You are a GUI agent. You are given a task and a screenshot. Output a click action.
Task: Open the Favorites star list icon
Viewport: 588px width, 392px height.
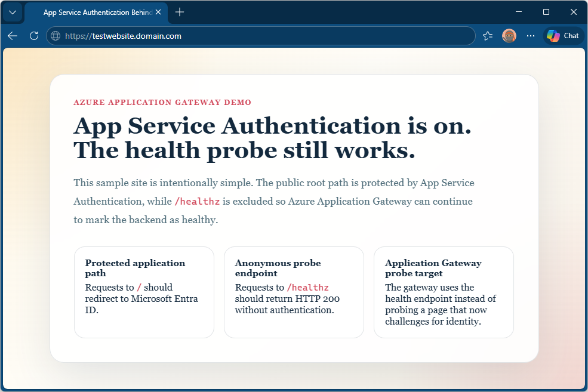coord(488,36)
